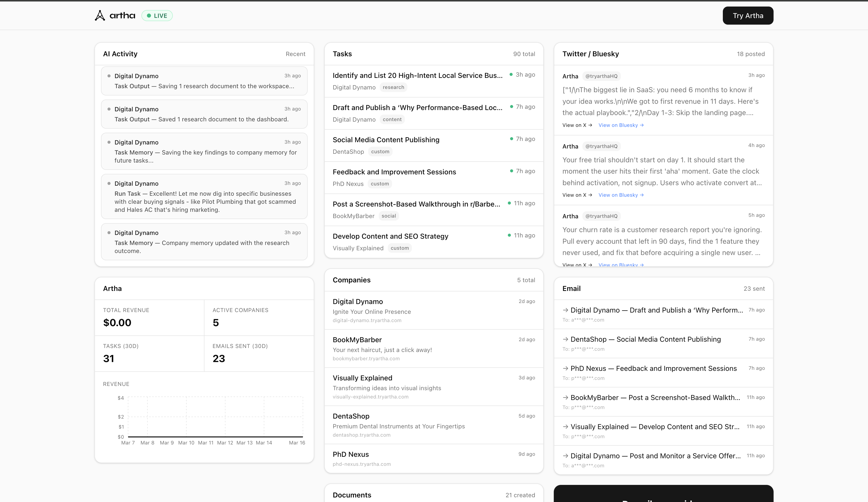
Task: Click arrow icon beside BookMyBarber email entry
Action: tap(565, 397)
